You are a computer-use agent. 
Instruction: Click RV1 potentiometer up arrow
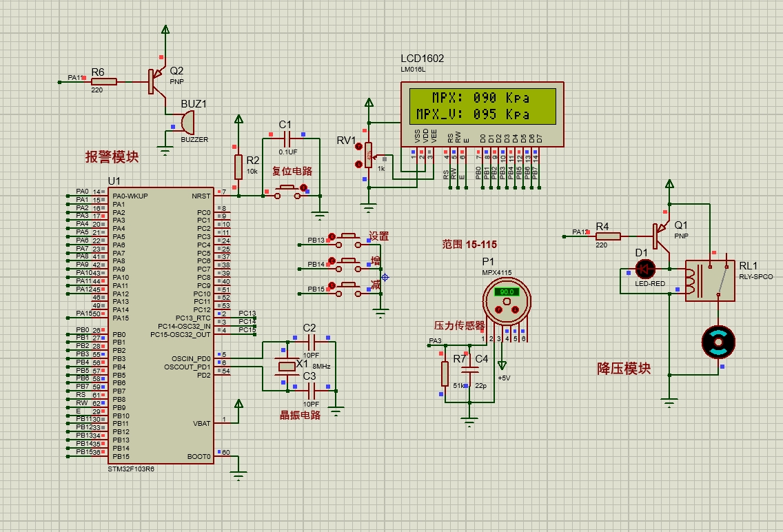(x=358, y=146)
